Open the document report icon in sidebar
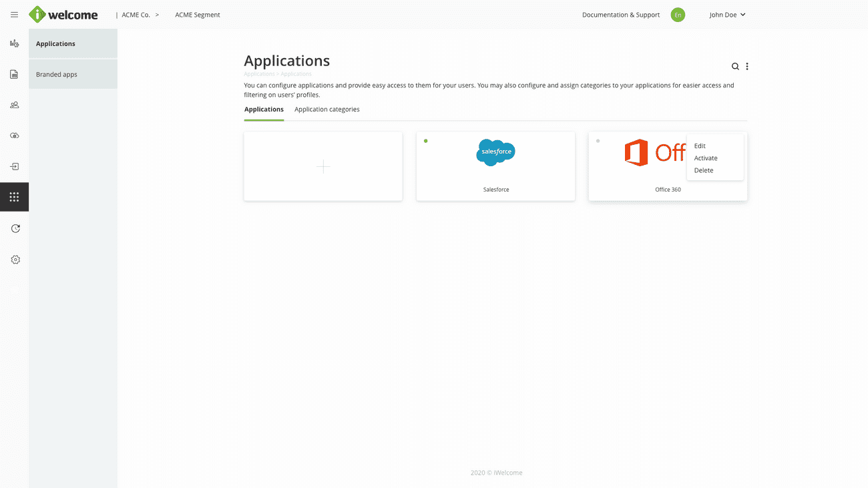868x488 pixels. (14, 74)
